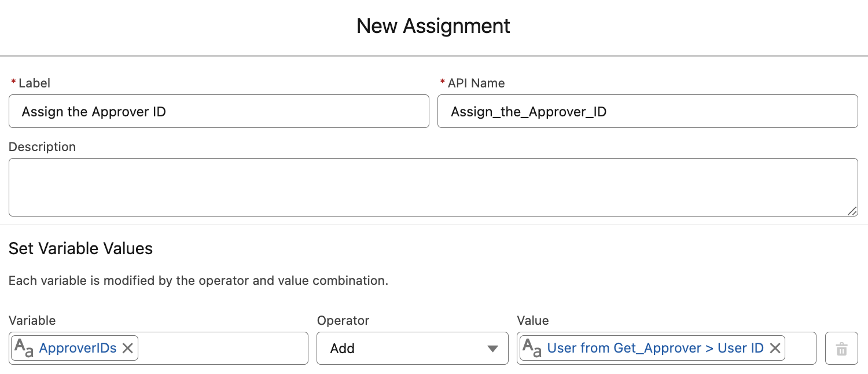868x374 pixels.
Task: Click the Operator dropdown arrow
Action: (x=492, y=348)
